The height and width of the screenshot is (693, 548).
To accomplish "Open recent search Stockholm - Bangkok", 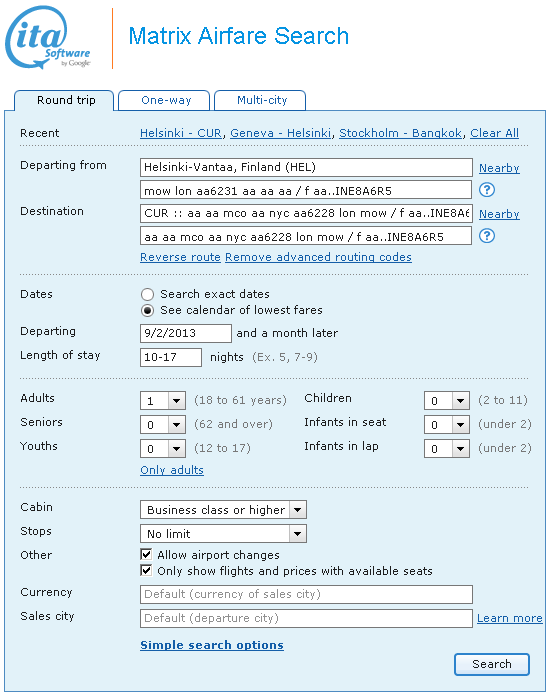I will pyautogui.click(x=400, y=133).
